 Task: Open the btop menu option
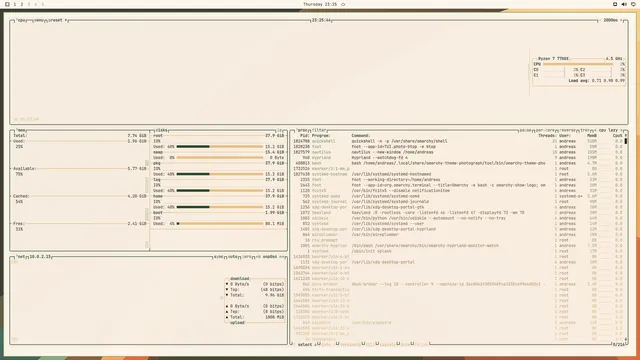39,20
